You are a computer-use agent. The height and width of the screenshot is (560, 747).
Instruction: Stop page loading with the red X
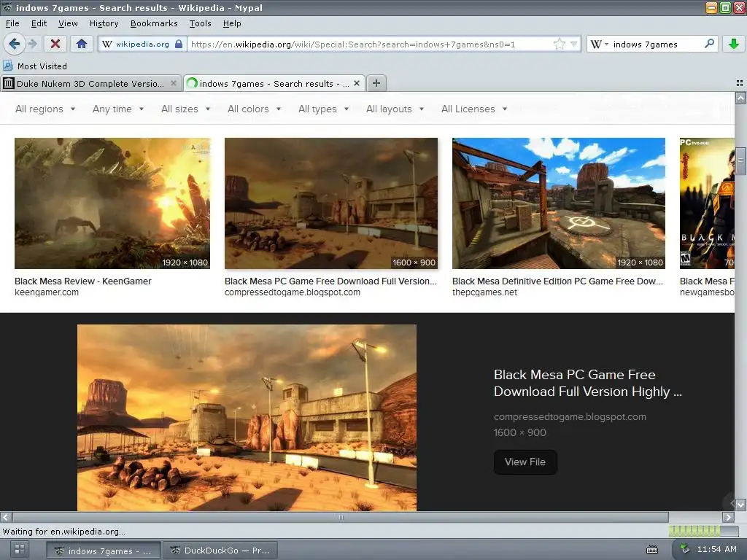(55, 44)
